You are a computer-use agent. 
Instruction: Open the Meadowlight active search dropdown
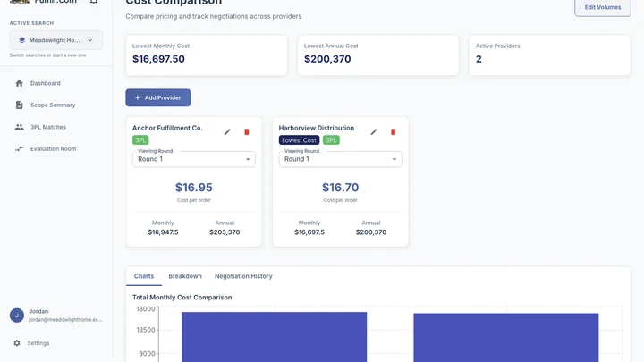(56, 40)
